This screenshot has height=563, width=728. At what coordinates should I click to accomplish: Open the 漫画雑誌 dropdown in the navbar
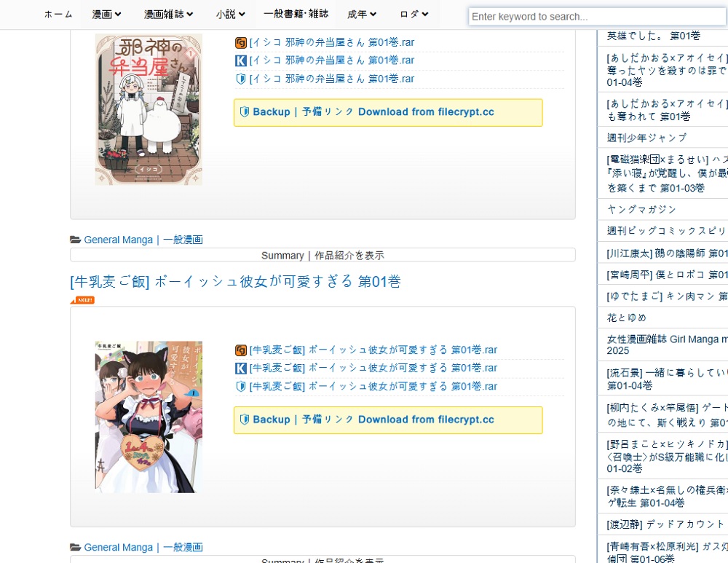coord(168,14)
